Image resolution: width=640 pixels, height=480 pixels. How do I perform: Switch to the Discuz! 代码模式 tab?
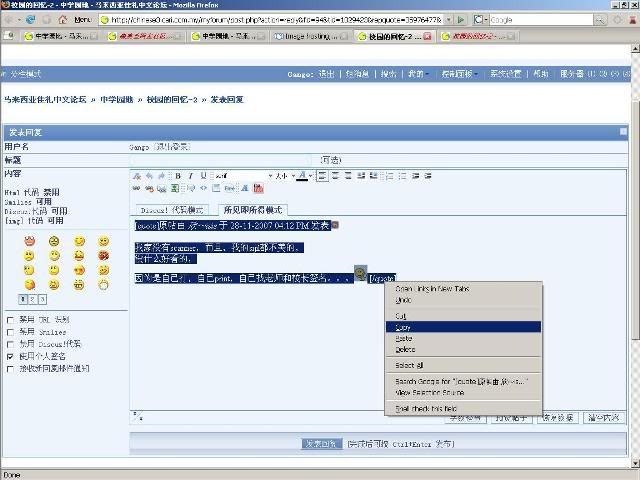click(172, 210)
